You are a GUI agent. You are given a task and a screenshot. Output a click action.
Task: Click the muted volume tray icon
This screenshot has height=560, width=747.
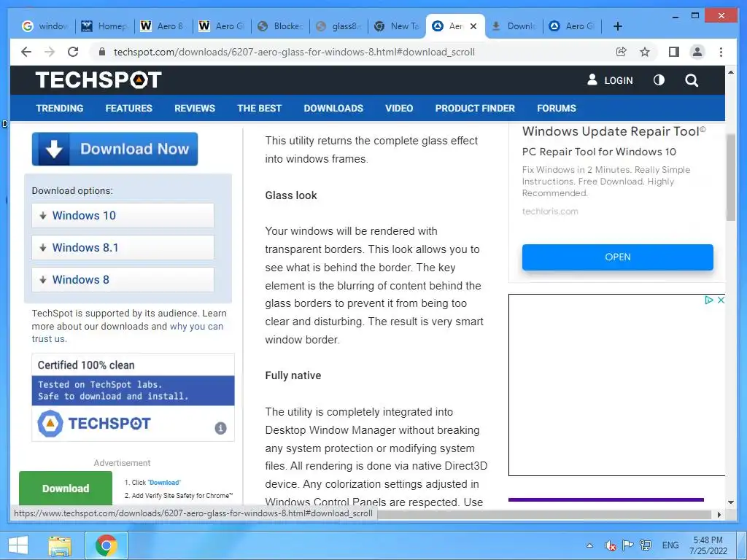coord(611,545)
